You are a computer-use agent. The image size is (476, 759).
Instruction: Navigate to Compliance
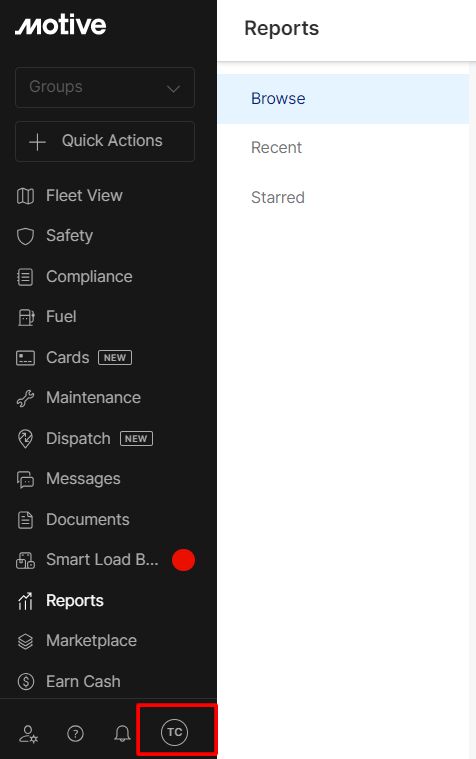[x=89, y=276]
